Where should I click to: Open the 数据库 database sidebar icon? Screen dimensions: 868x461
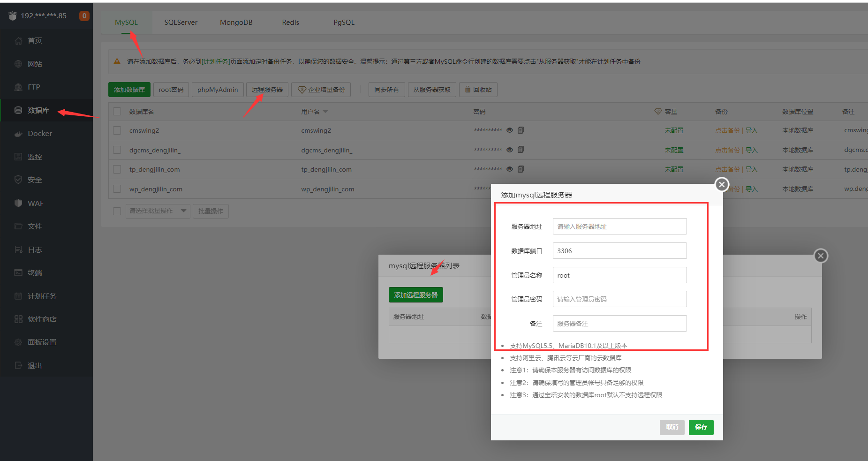(18, 110)
